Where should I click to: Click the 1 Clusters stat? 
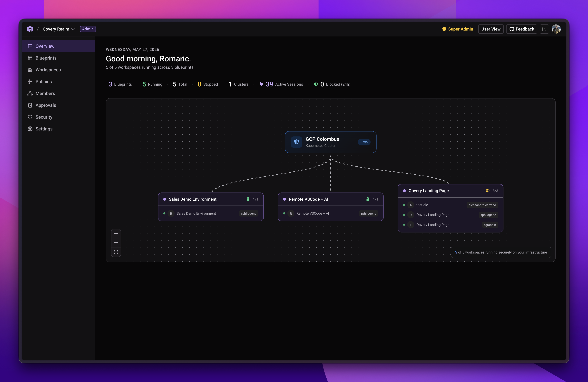238,84
